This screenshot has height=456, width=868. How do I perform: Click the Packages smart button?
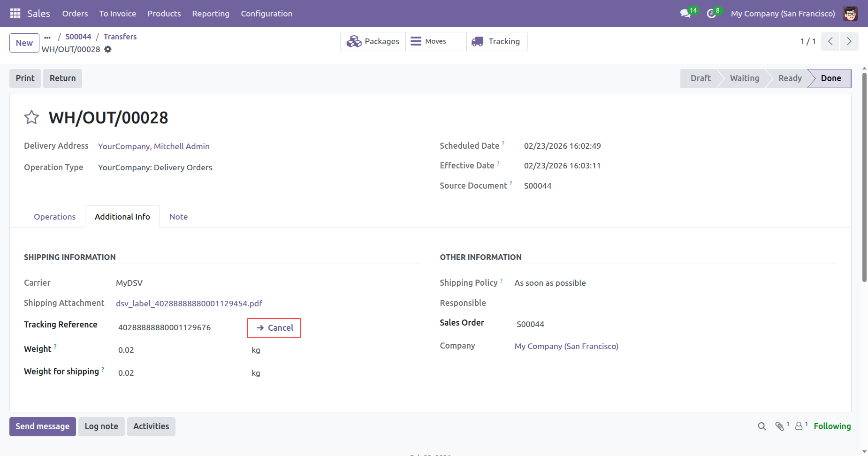tap(373, 41)
